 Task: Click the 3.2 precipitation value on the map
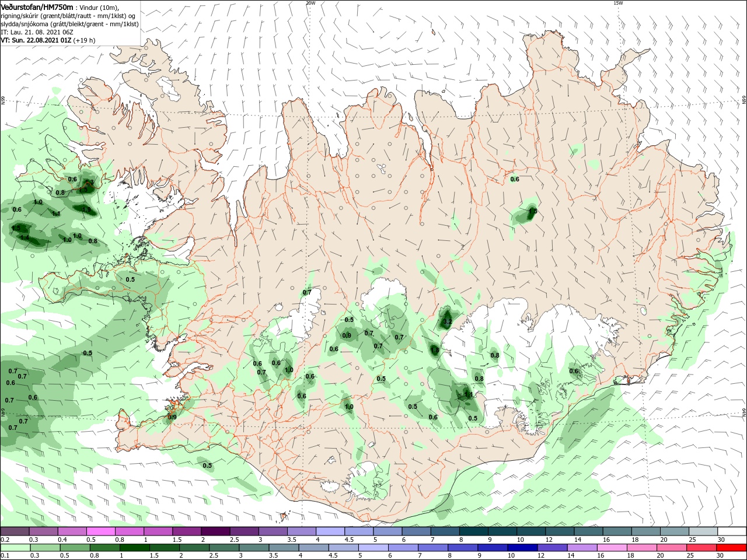pos(448,321)
